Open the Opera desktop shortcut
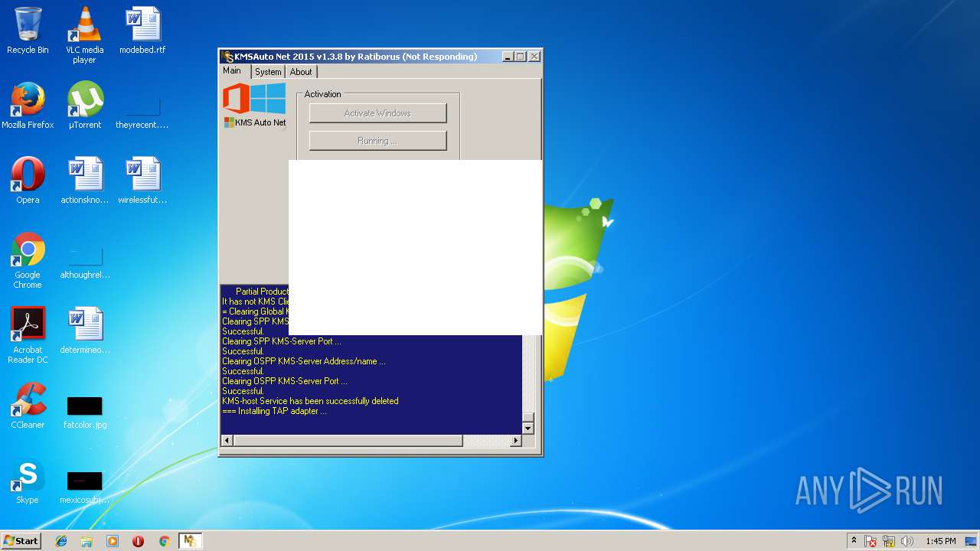The image size is (980, 551). (28, 181)
